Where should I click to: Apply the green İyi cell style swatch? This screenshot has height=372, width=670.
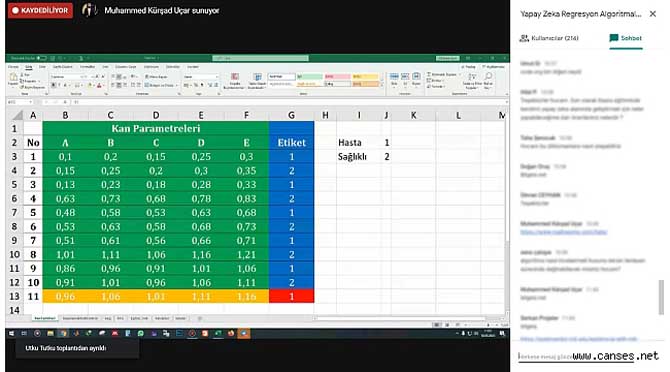(310, 77)
